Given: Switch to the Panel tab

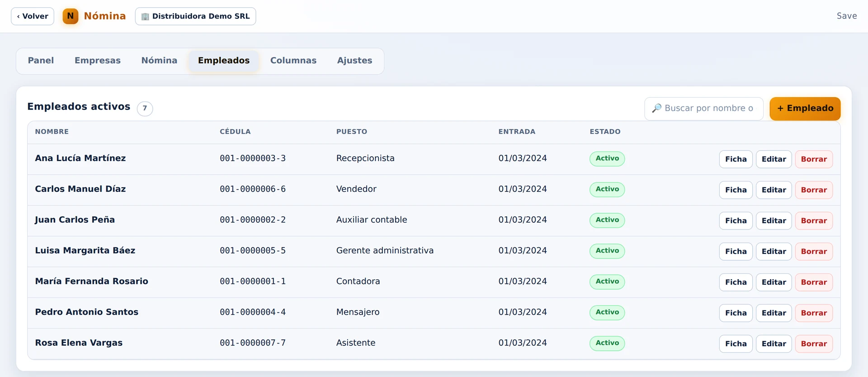Looking at the screenshot, I should 41,61.
